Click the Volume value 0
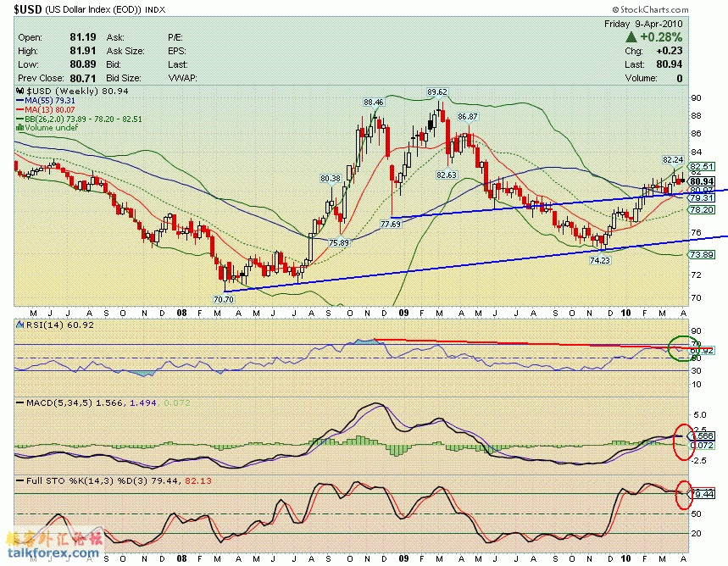728x566 pixels. (x=679, y=78)
